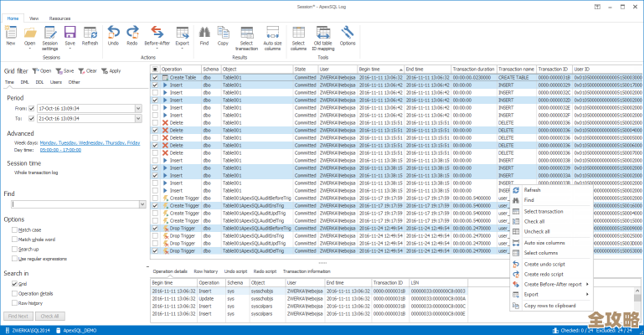Uncheck the Grid search option

click(13, 284)
